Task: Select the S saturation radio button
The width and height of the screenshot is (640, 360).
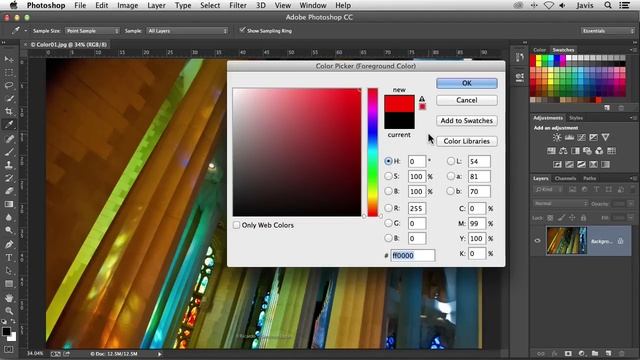Action: coord(388,176)
